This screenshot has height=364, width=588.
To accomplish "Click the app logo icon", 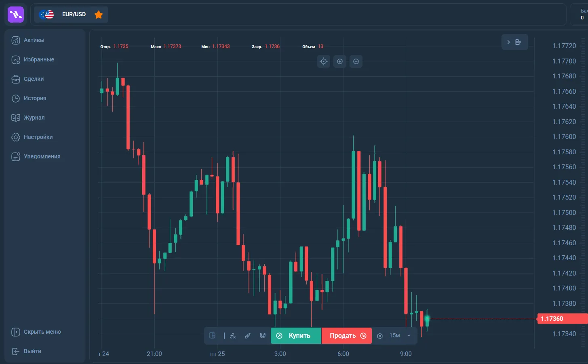I will (x=16, y=15).
